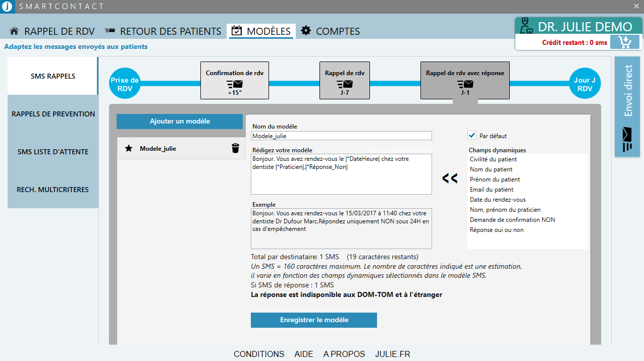Click the envelope icon in Confirmation de rdv step
This screenshot has width=644, height=361.
coord(235,84)
